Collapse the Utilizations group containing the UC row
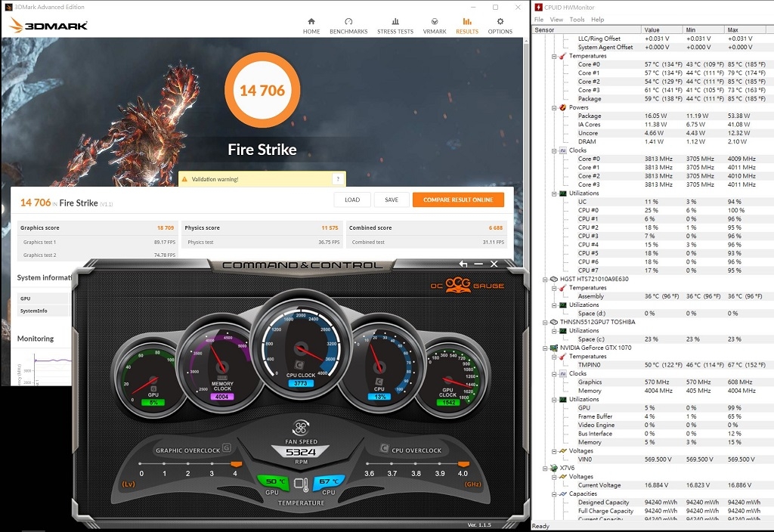The width and height of the screenshot is (774, 532). pos(554,193)
